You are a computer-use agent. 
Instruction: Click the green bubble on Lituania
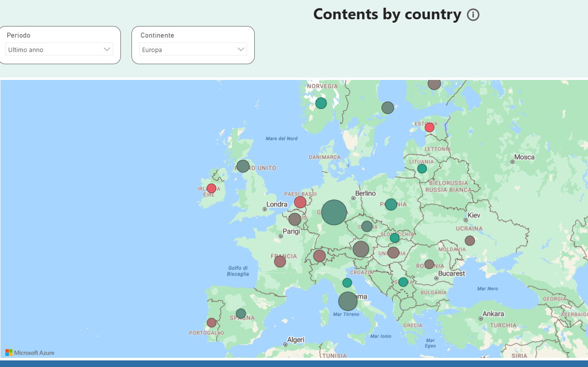point(422,169)
